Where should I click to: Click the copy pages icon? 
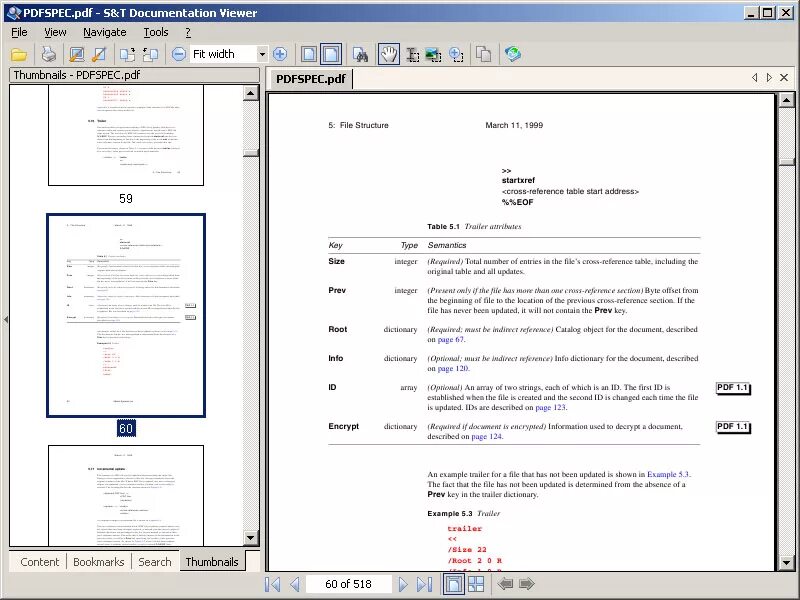[x=483, y=54]
